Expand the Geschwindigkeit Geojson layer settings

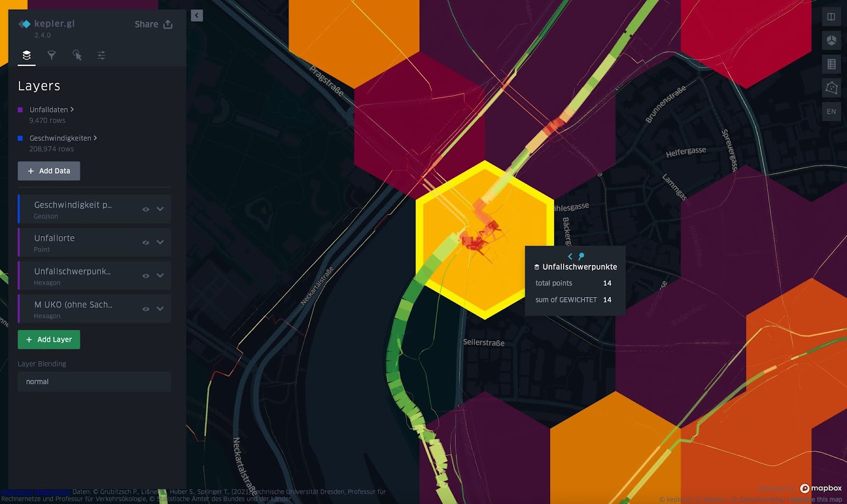(160, 209)
